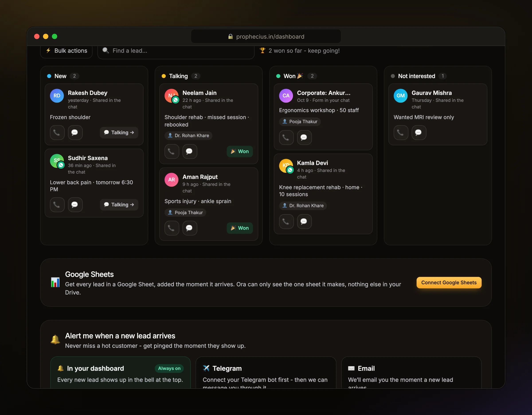Screen dimensions: 532x415
Task: Click chat icon on Corporate Ankur card
Action: coord(304,138)
